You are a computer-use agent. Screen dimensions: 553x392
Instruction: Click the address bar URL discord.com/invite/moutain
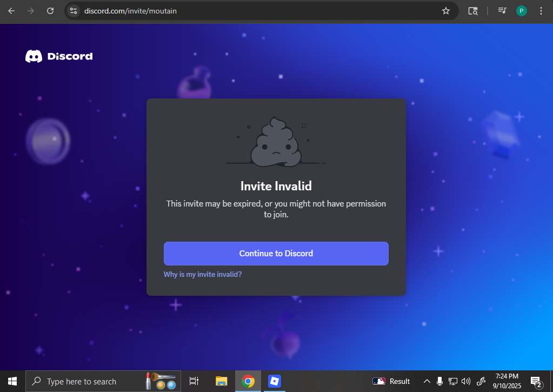(130, 11)
